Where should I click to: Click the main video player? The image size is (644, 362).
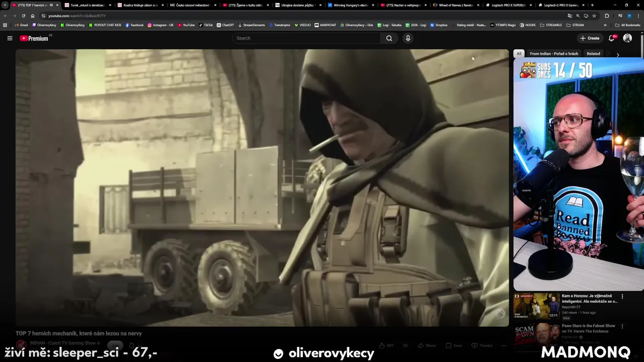click(262, 188)
